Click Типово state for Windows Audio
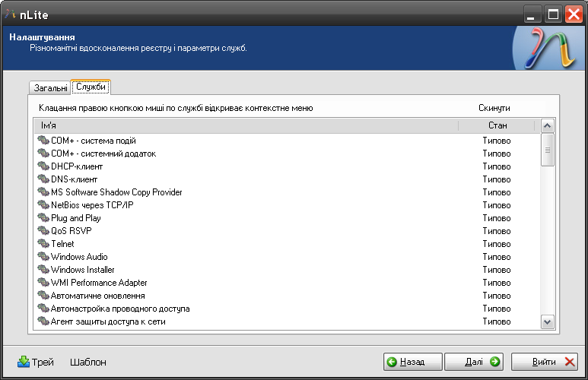The height and width of the screenshot is (380, 588). (x=497, y=257)
